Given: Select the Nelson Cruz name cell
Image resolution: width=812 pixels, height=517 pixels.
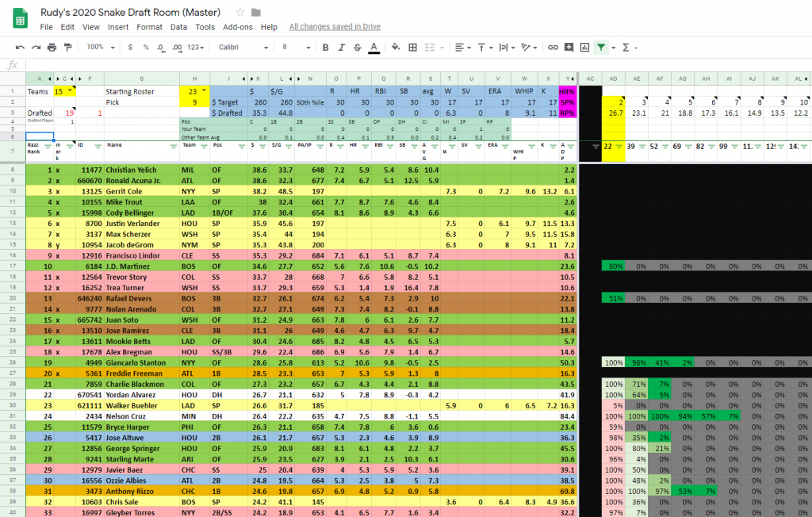Looking at the screenshot, I should [142, 416].
